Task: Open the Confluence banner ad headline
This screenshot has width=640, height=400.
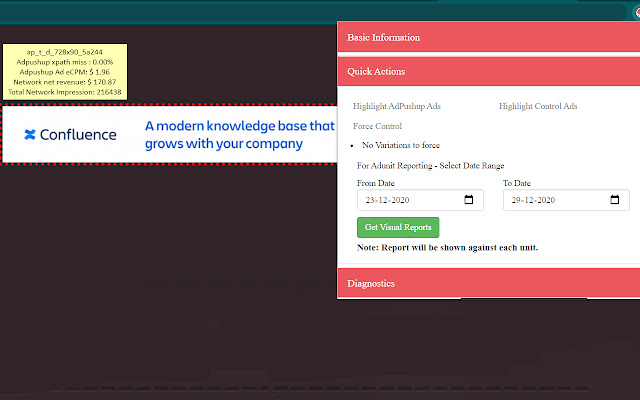Action: click(x=240, y=135)
